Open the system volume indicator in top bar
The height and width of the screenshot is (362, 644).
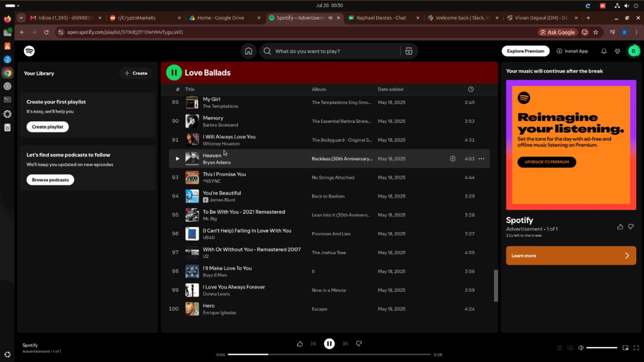pos(626,6)
